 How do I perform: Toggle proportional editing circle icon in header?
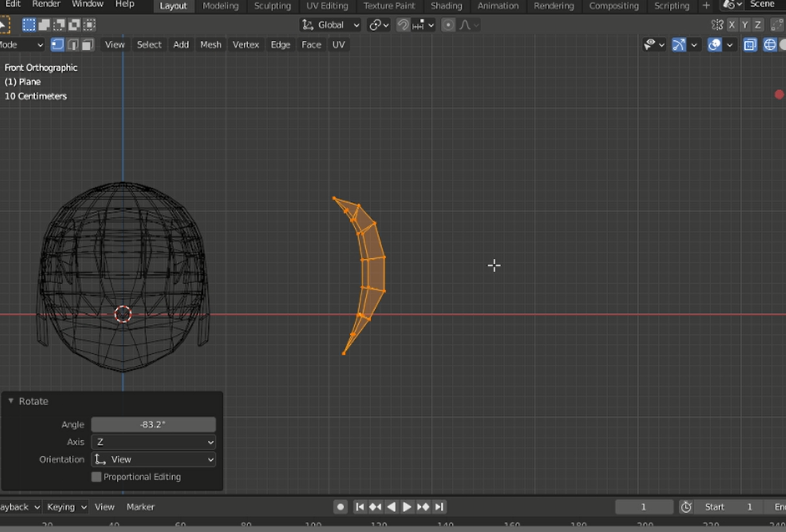point(449,24)
